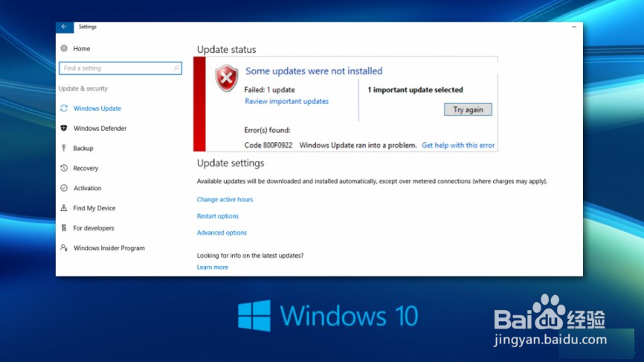Minimize the Settings window
The height and width of the screenshot is (362, 644).
tap(574, 27)
